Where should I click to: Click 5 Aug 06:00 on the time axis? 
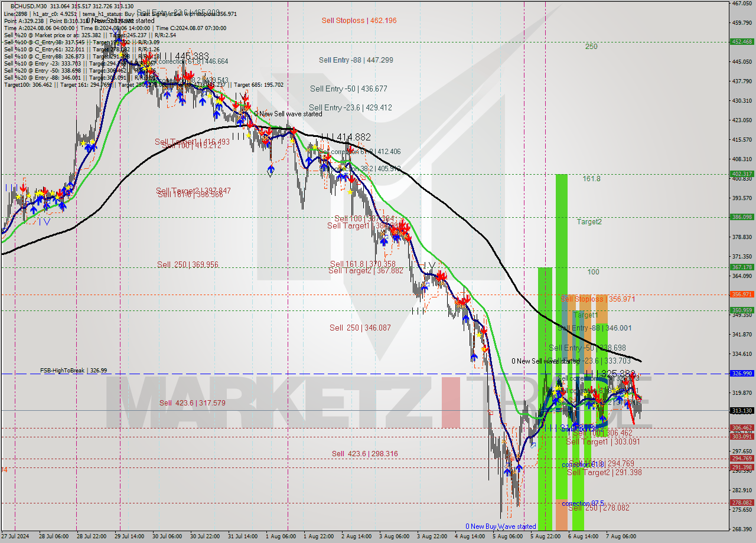pos(507,537)
